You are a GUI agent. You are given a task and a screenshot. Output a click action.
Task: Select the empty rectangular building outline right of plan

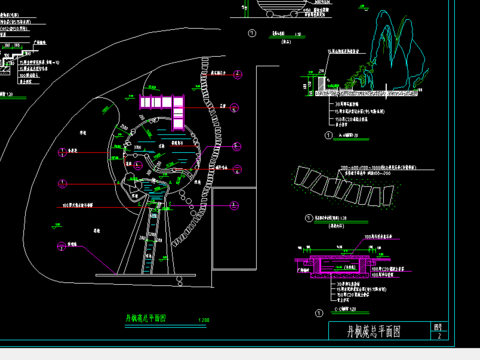coord(234,229)
